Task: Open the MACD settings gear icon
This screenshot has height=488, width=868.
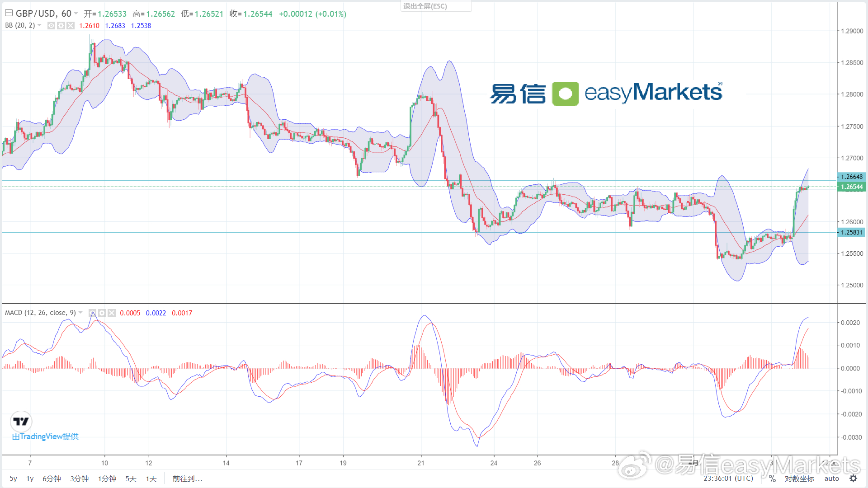Action: coord(101,313)
